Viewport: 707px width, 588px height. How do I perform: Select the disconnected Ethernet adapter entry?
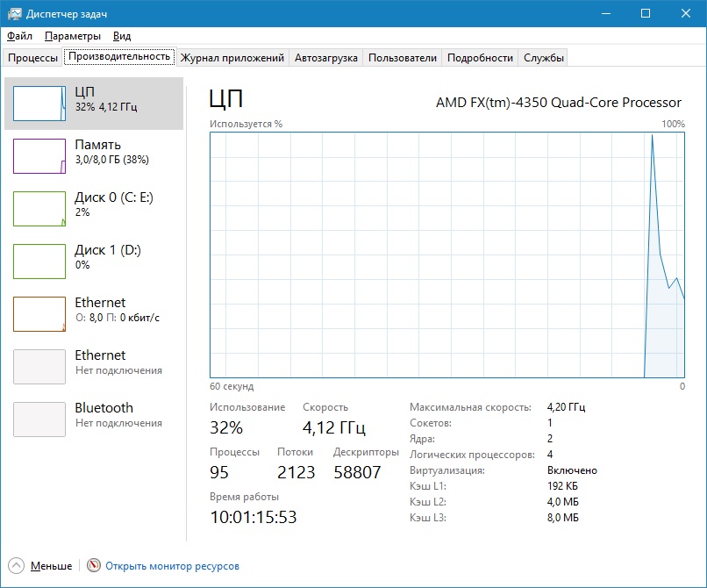(95, 362)
